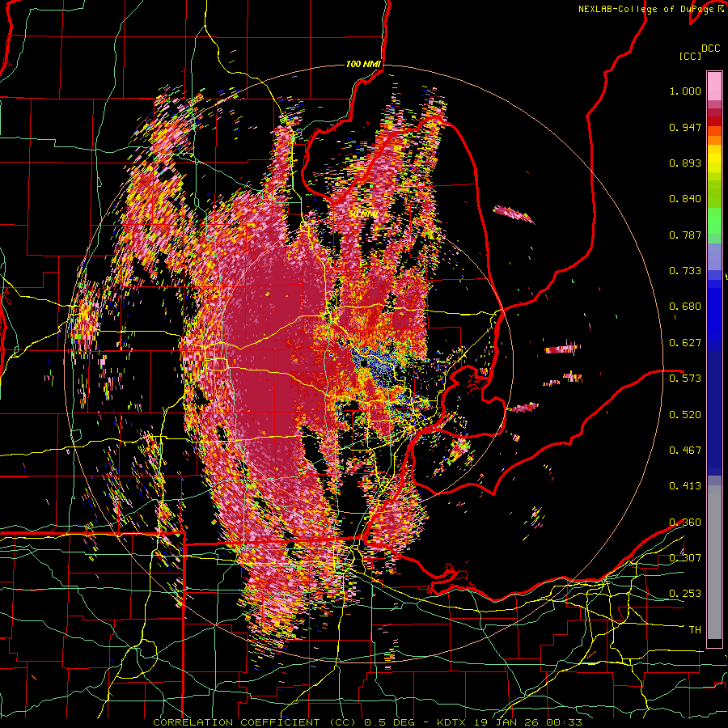Viewport: 728px width, 728px height.
Task: Select the 0.253 scale value
Action: 685,594
